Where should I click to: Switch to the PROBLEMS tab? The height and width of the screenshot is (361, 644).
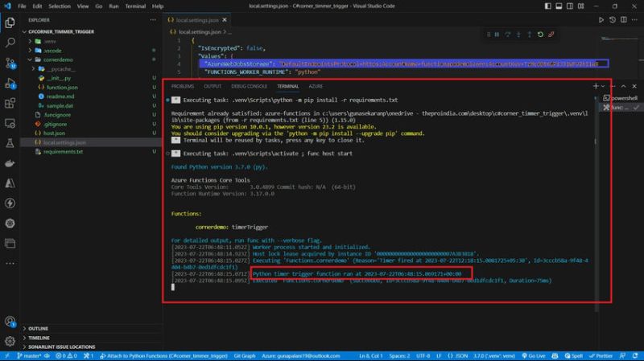183,86
